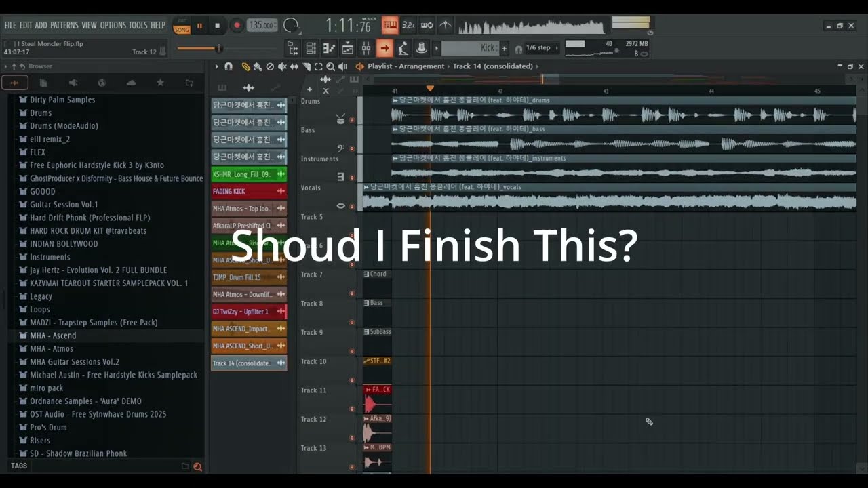Open the FILE menu
Image resolution: width=868 pixels, height=488 pixels.
point(10,26)
